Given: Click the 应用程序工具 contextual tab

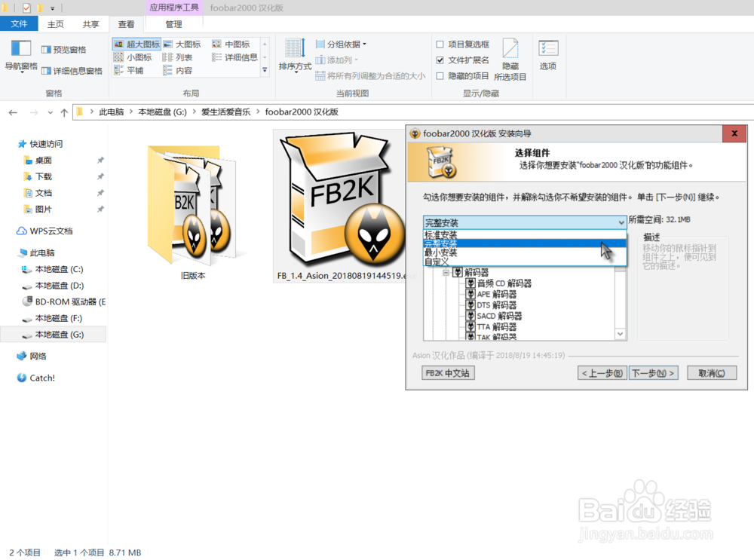Looking at the screenshot, I should 173,8.
